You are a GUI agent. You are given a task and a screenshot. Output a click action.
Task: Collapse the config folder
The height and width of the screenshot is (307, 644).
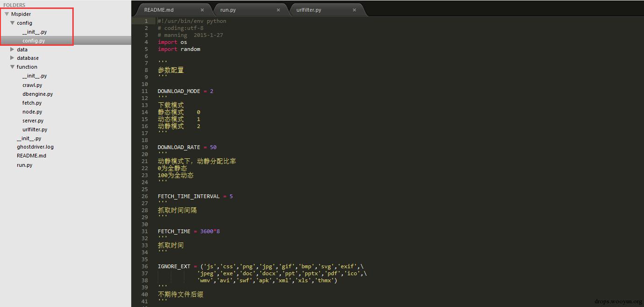(13, 23)
